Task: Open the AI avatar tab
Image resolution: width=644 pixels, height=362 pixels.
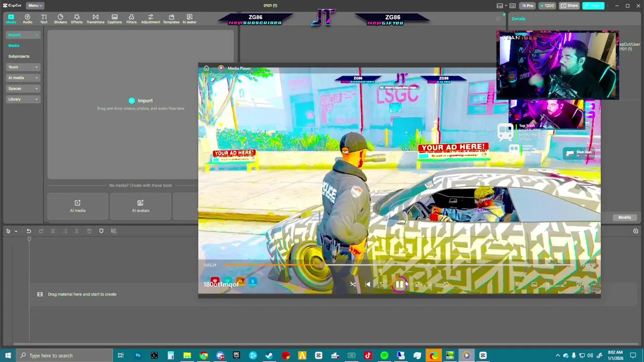Action: click(189, 19)
